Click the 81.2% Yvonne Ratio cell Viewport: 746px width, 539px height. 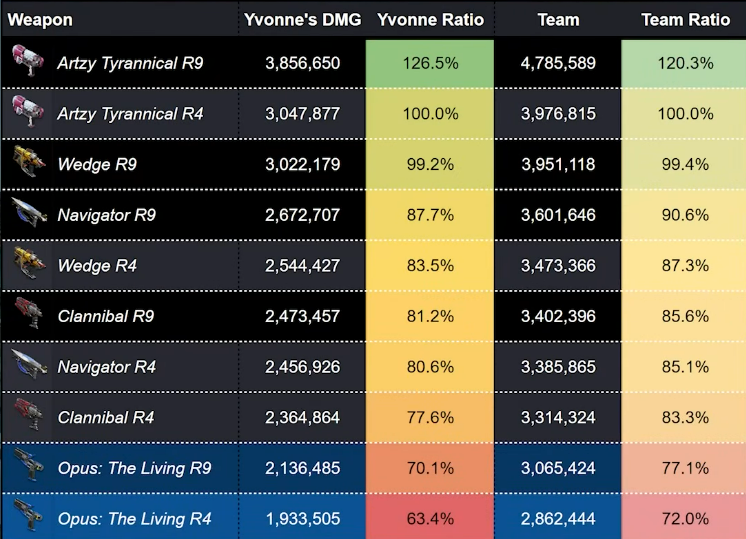pyautogui.click(x=430, y=316)
